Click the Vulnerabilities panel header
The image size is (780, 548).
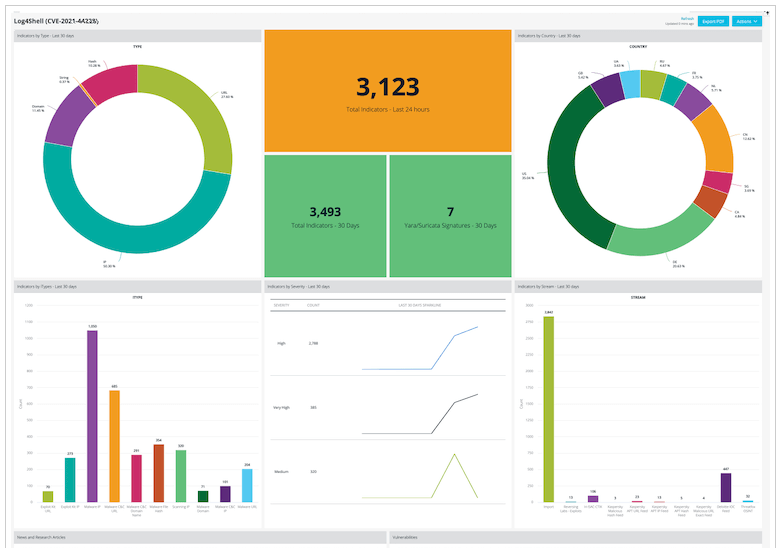(576, 537)
